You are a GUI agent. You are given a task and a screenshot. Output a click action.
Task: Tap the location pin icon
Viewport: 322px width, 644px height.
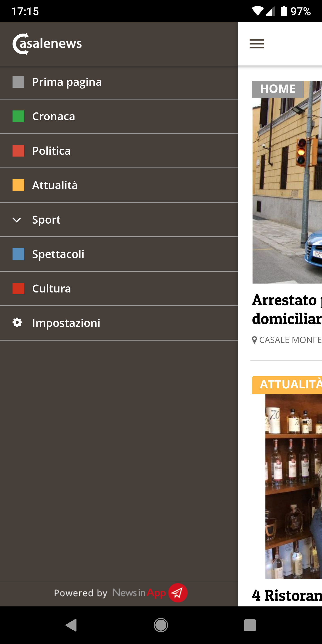click(254, 340)
